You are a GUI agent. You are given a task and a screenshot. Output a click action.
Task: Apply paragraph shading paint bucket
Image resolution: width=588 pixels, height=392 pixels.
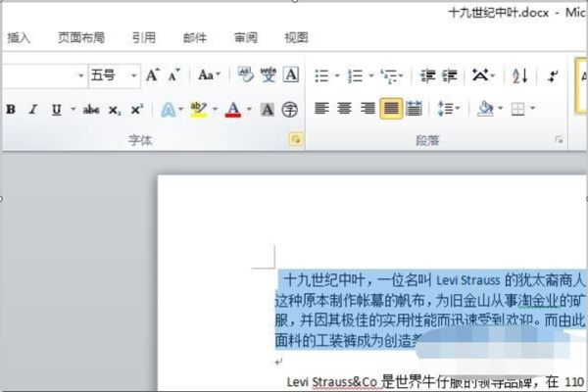[x=485, y=109]
